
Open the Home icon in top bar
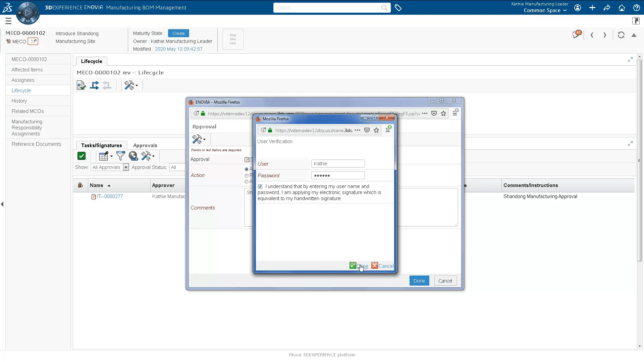[x=622, y=8]
